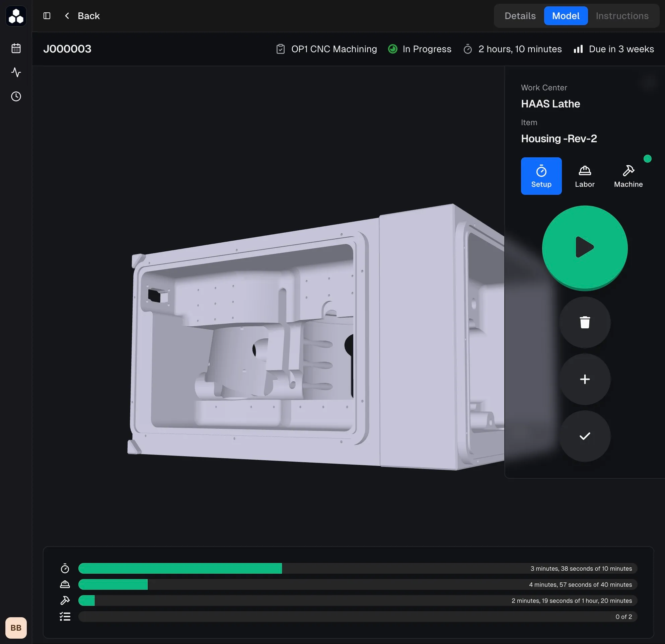
Task: Click the OP1 CNC Machining clipboard icon
Action: point(280,49)
